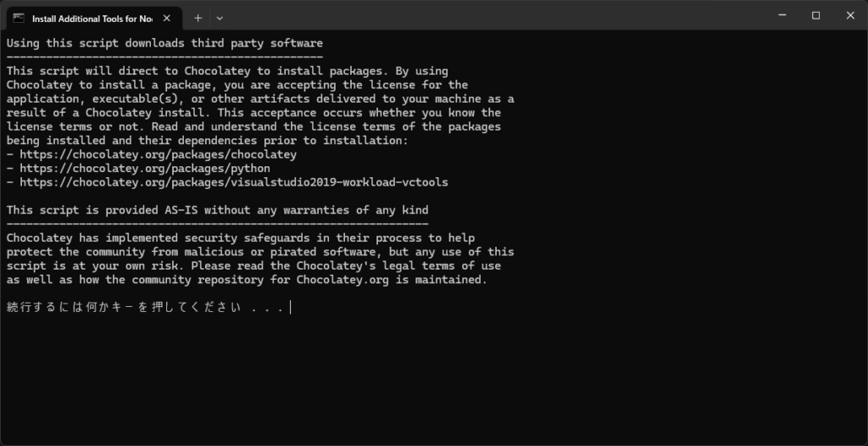Screen dimensions: 868x446
Task: Click the terminal icon in the tab
Action: pos(19,19)
